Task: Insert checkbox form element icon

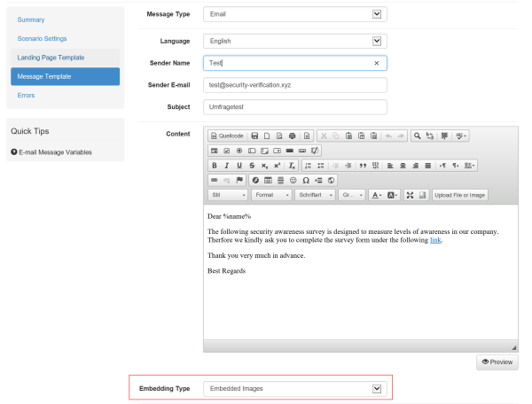Action: [x=227, y=151]
